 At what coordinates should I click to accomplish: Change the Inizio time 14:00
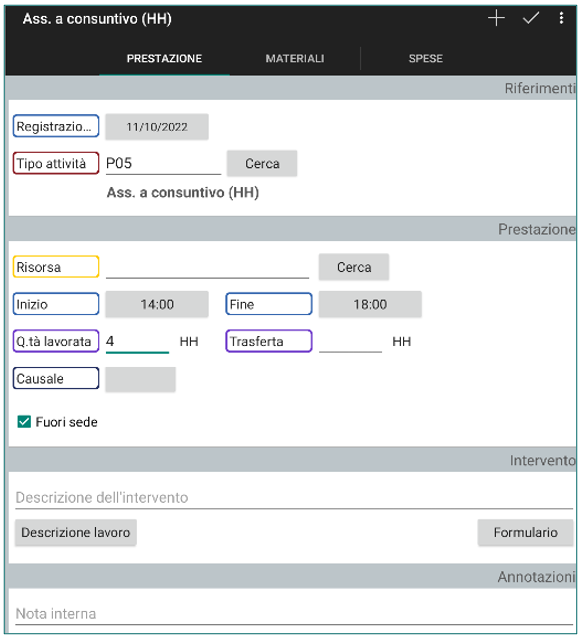click(x=157, y=304)
